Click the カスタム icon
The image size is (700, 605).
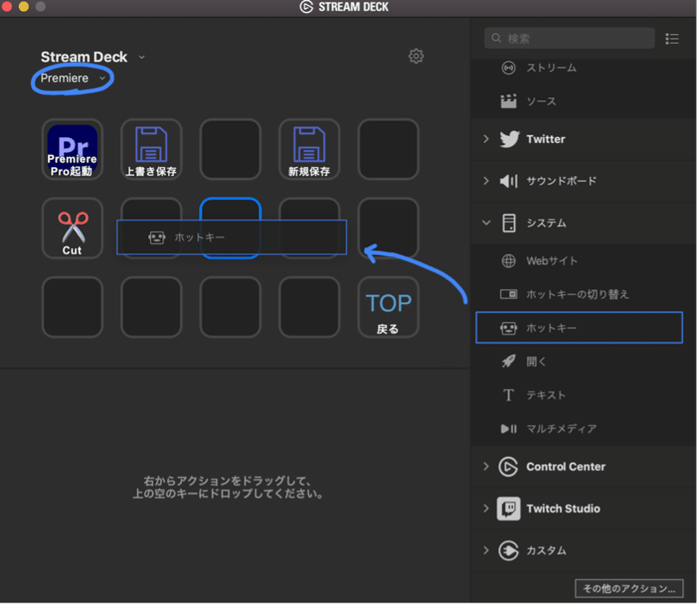pos(508,551)
